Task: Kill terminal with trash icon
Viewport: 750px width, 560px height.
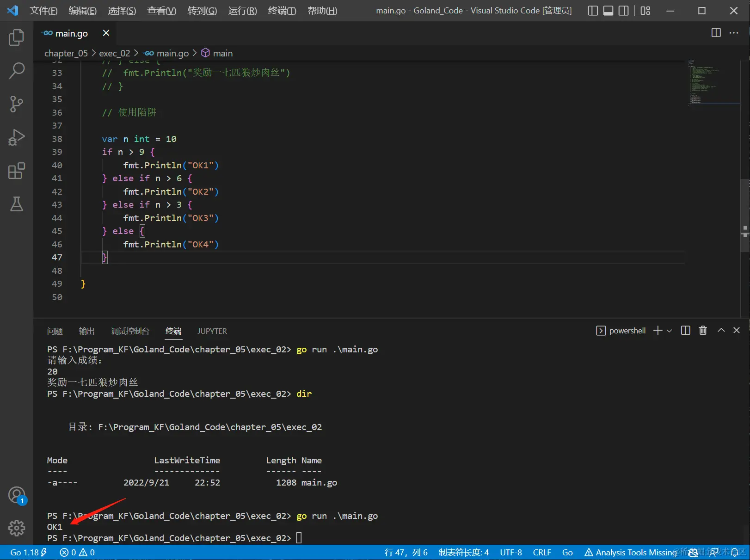Action: click(x=703, y=330)
